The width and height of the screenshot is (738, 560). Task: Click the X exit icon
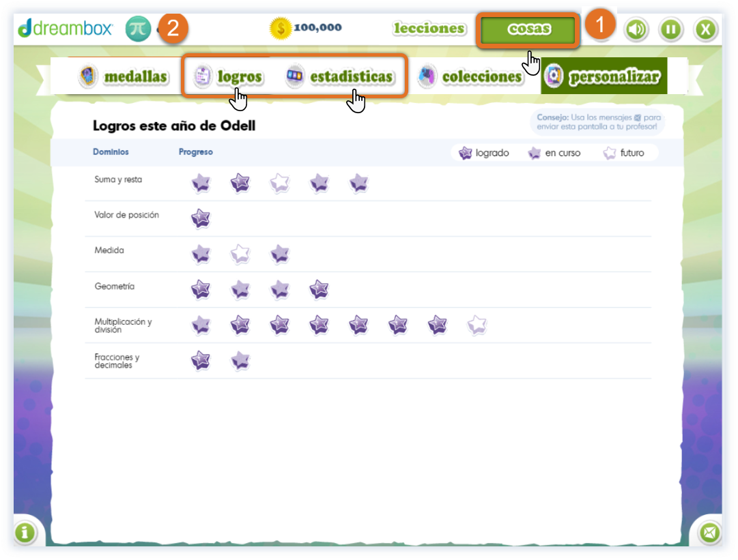point(706,30)
